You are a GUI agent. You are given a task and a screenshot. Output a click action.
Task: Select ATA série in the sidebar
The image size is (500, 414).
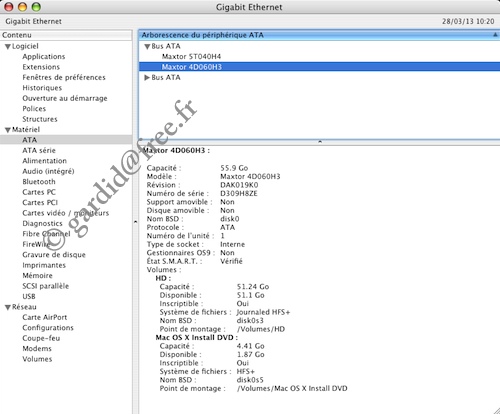[39, 150]
